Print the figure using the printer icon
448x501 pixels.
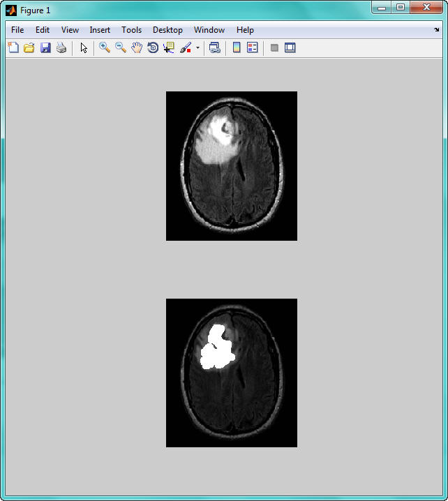(61, 47)
